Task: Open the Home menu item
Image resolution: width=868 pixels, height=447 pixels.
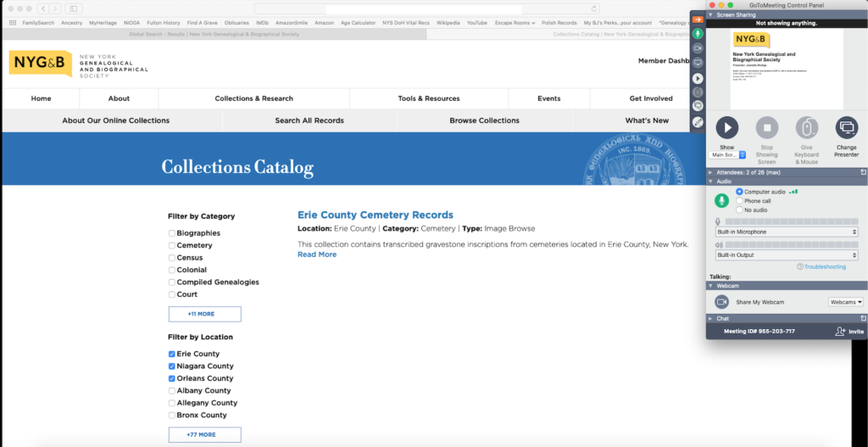Action: [41, 98]
